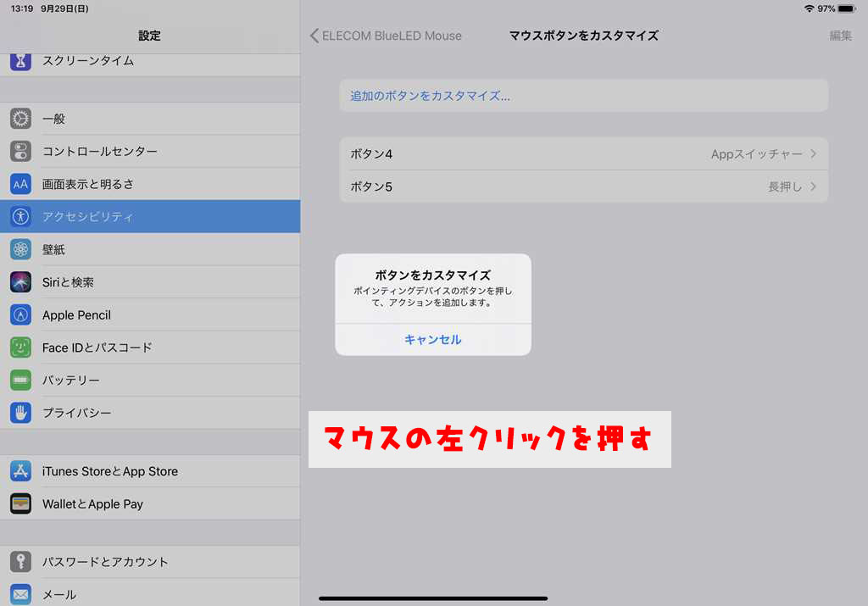Image resolution: width=868 pixels, height=606 pixels.
Task: Tap the App Store icon in sidebar
Action: tap(20, 471)
